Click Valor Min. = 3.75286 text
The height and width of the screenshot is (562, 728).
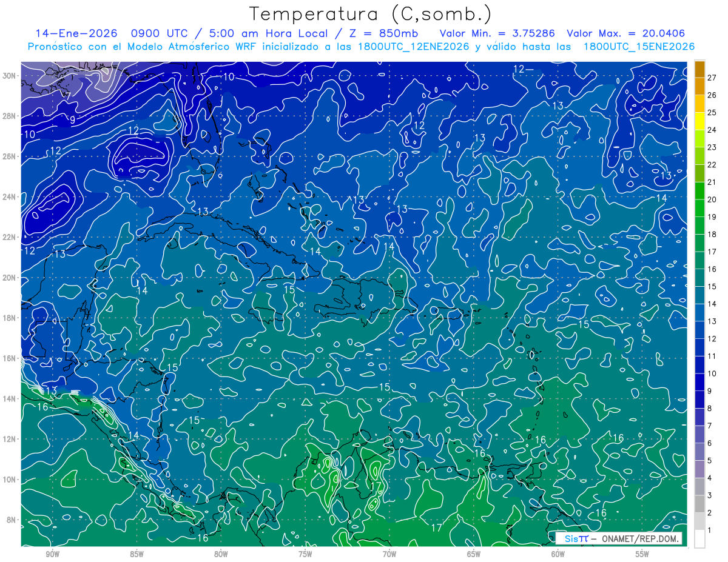coord(497,33)
